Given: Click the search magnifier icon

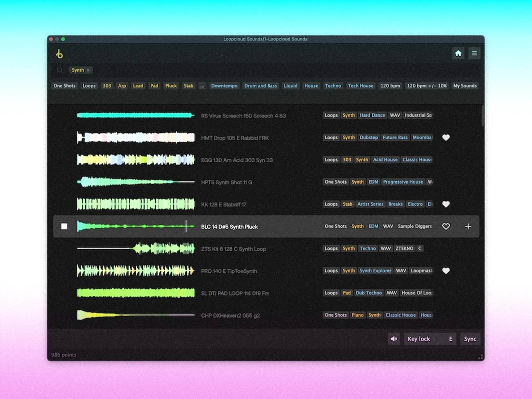Looking at the screenshot, I should [60, 70].
